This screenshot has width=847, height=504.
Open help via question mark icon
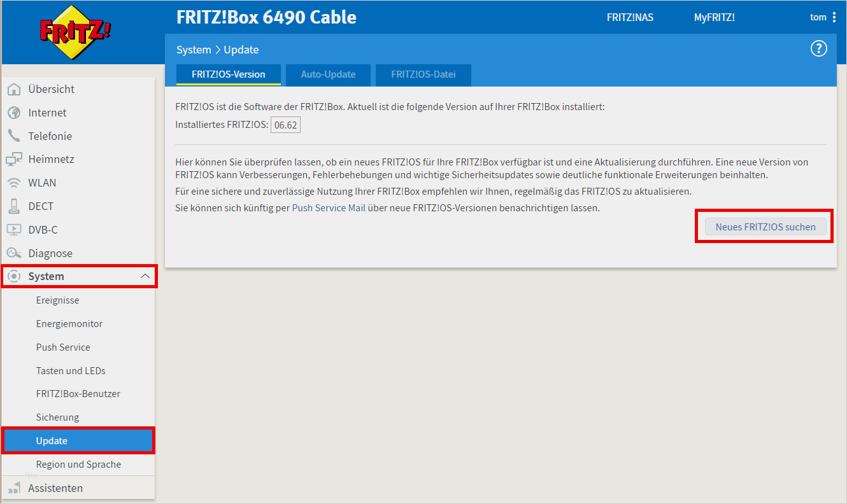click(x=818, y=49)
